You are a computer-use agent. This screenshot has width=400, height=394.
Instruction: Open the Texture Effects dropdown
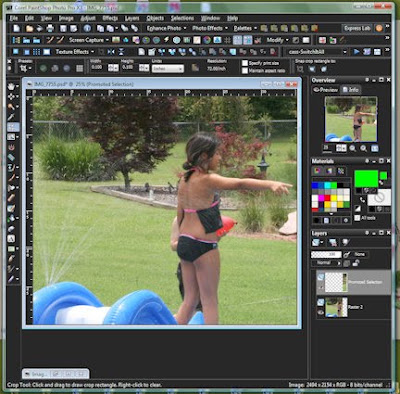(x=75, y=52)
